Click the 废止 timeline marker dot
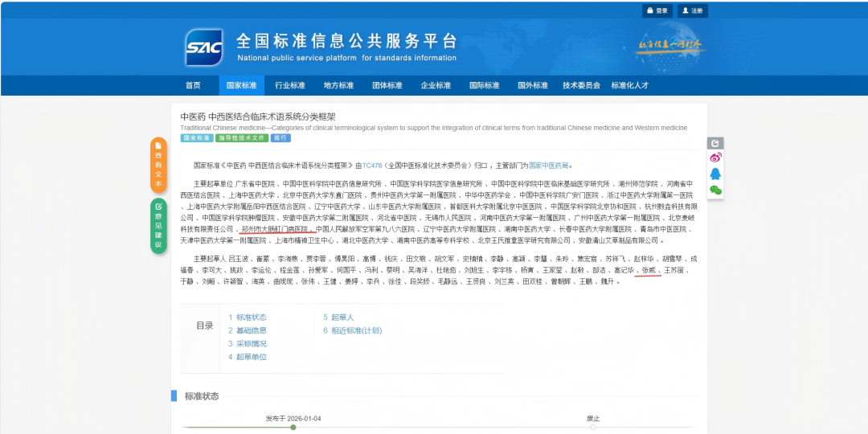Viewport: 868px width, 434px height. tap(593, 428)
